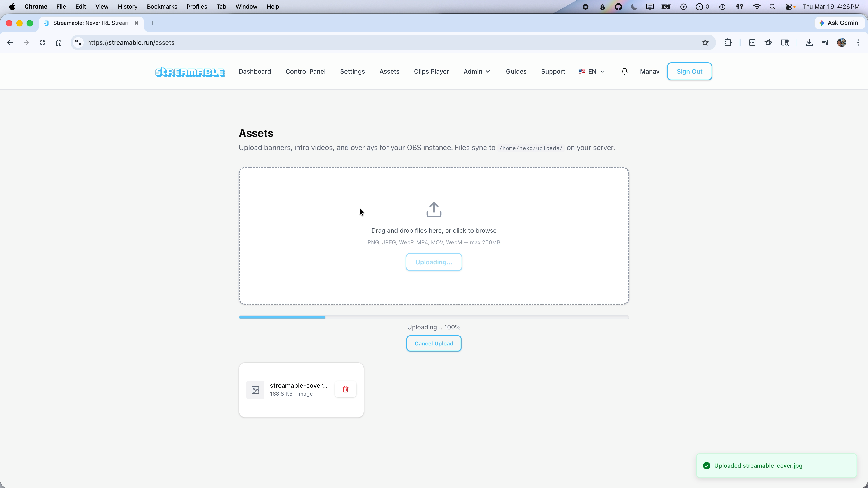Open Chrome extensions puzzle icon

pyautogui.click(x=728, y=42)
